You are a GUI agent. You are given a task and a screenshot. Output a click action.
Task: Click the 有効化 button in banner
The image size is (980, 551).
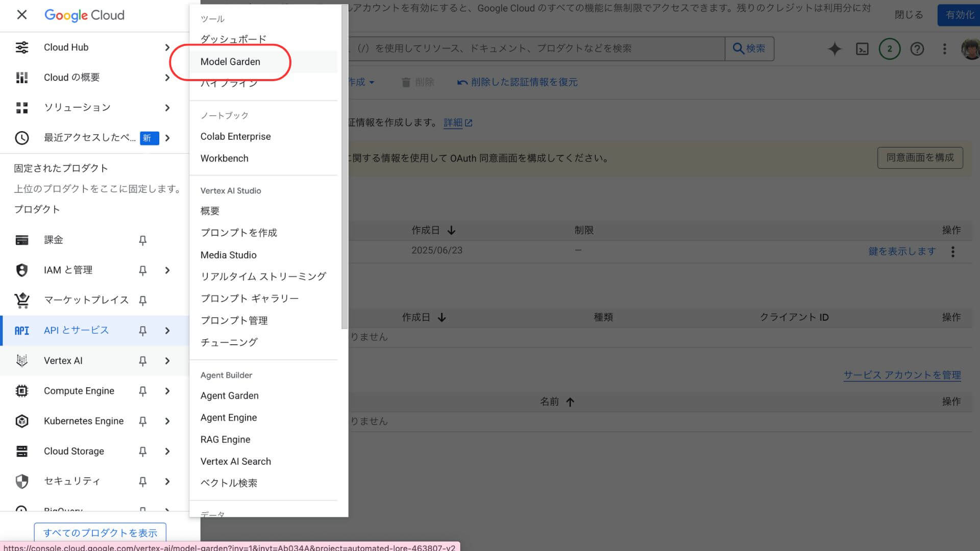(x=959, y=15)
